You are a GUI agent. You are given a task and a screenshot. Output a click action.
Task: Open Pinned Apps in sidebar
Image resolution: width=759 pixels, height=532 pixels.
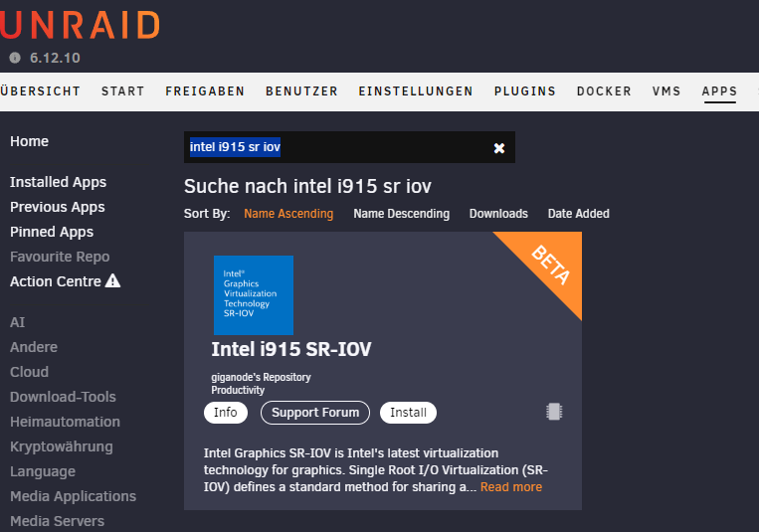click(52, 232)
